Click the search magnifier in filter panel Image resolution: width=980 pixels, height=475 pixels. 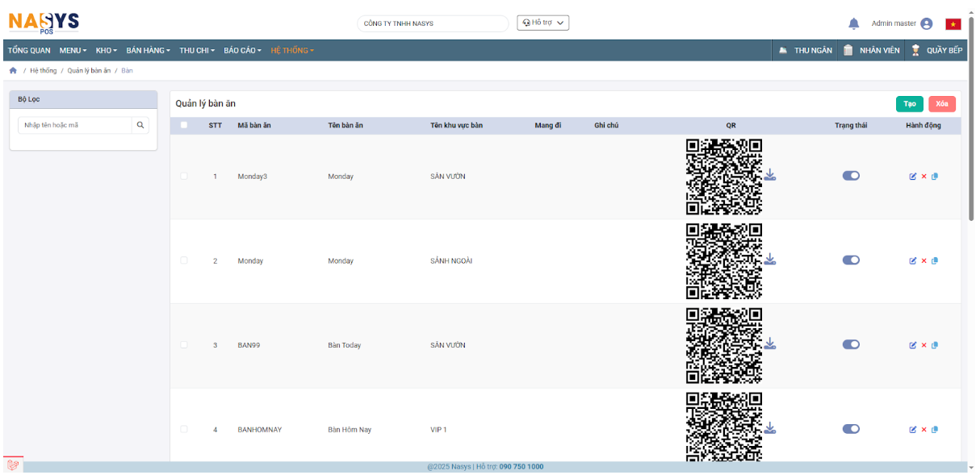pyautogui.click(x=140, y=125)
